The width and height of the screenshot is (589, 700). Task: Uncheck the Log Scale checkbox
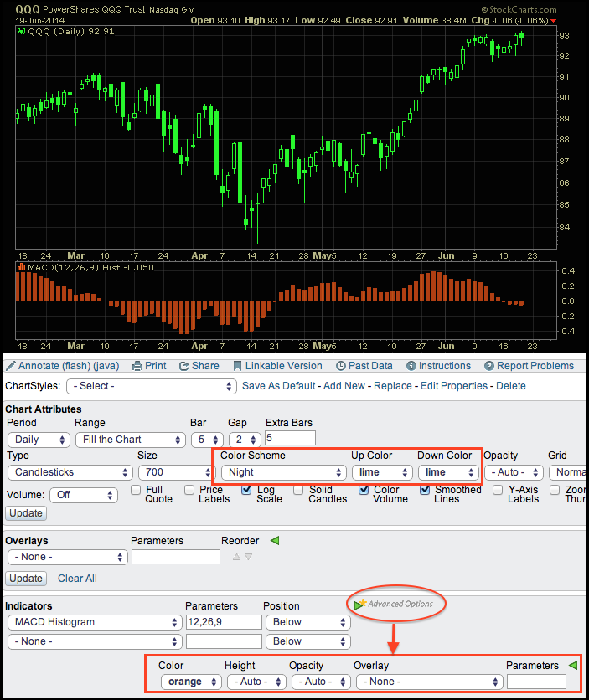point(246,490)
